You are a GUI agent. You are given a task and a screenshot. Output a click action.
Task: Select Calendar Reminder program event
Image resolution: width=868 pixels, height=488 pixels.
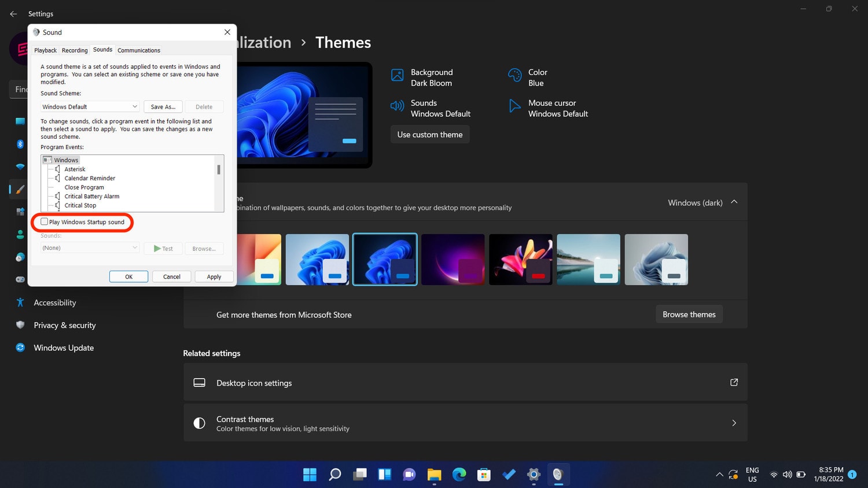(x=90, y=178)
